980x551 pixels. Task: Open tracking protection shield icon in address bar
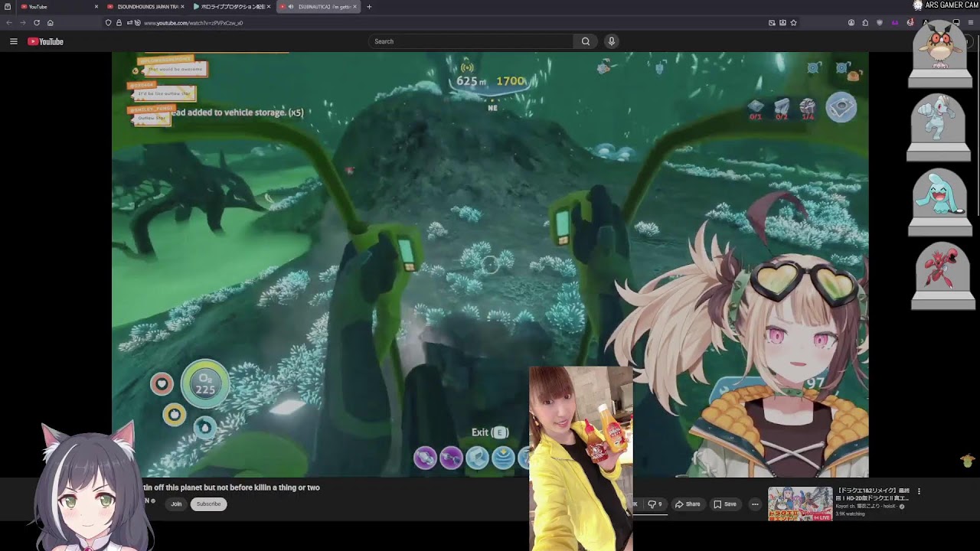(109, 23)
